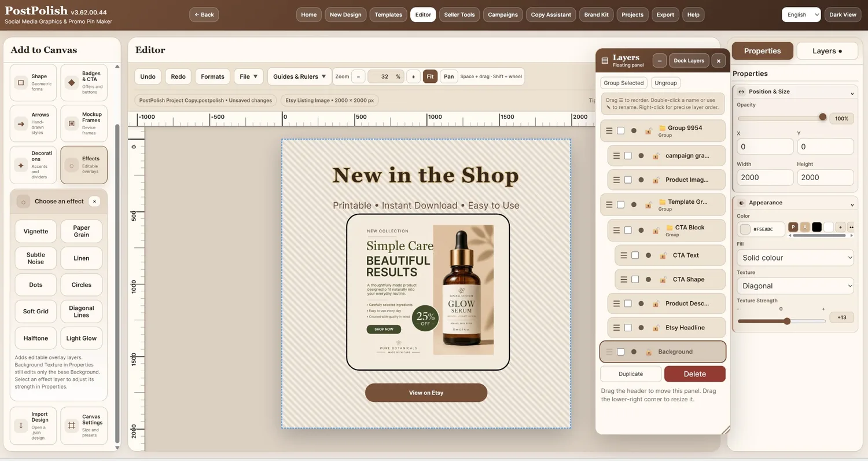The height and width of the screenshot is (461, 868).
Task: Open the File dropdown menu
Action: (249, 76)
